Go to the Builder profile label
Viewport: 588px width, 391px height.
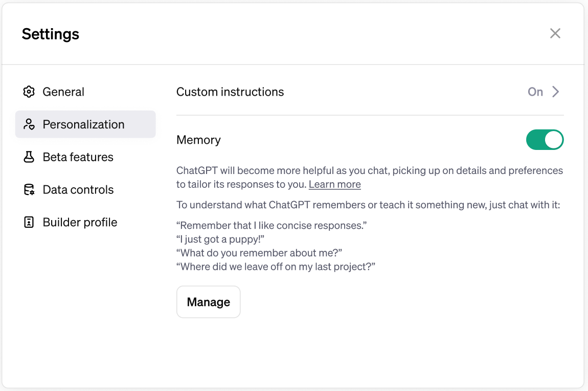pos(80,222)
